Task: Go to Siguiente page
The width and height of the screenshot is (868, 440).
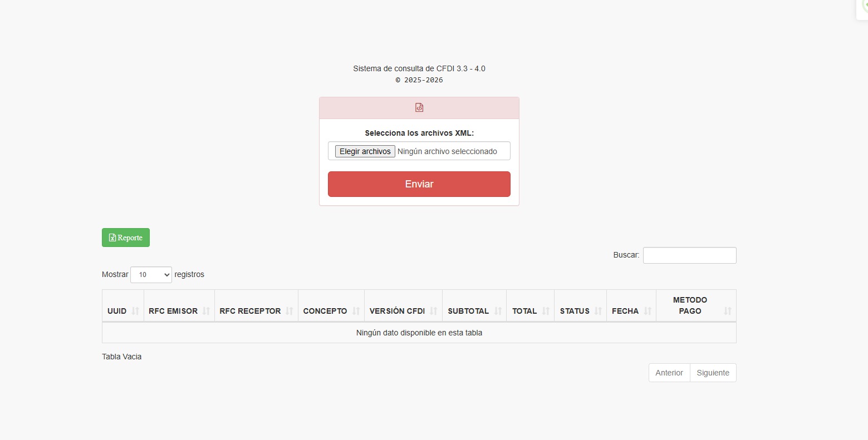Action: [x=713, y=373]
